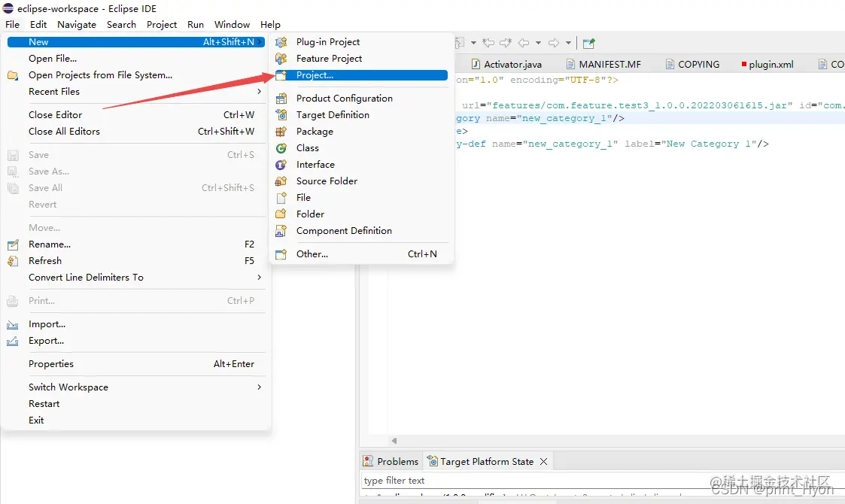The image size is (845, 504).
Task: Switch to the MANIFEST.MF editor tab
Action: click(x=603, y=64)
